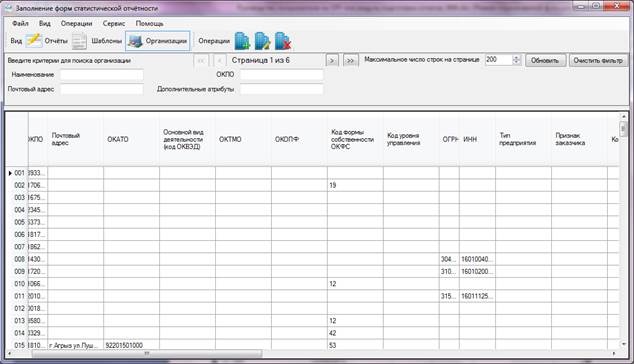Go to next page button
The image size is (634, 364).
pyautogui.click(x=332, y=60)
